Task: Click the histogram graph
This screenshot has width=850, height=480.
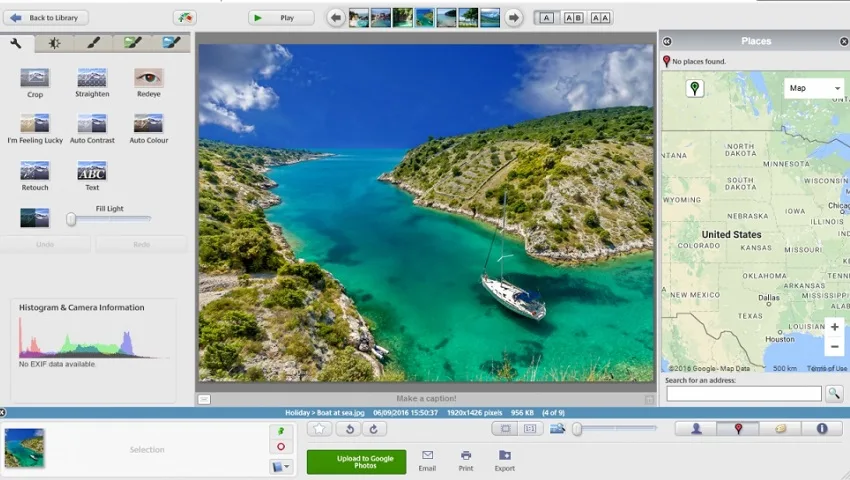Action: [x=92, y=337]
